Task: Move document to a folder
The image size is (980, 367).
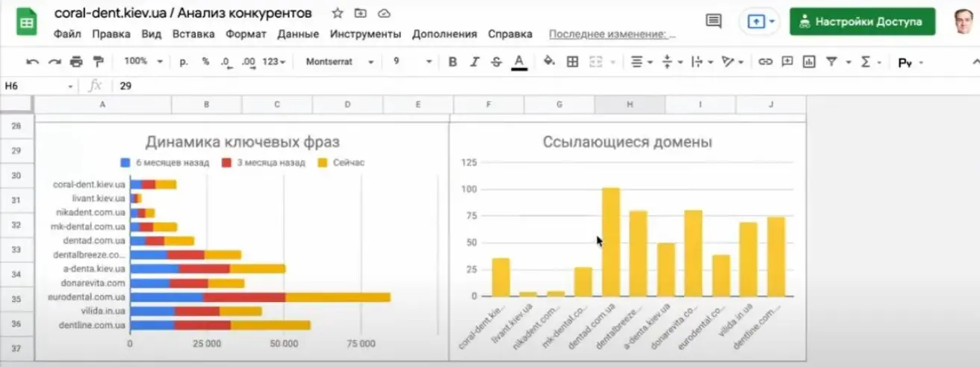Action: (x=361, y=13)
